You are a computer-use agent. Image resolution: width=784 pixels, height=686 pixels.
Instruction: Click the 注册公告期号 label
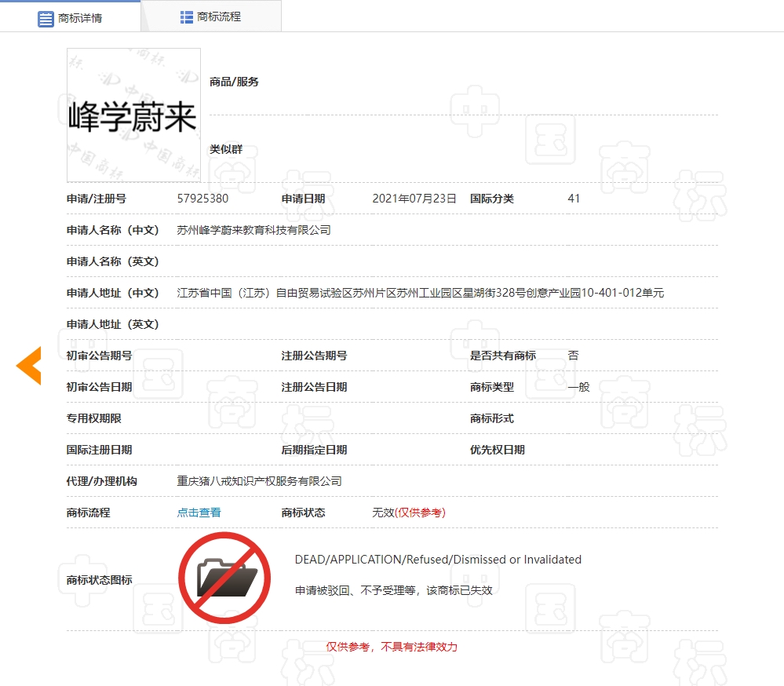pyautogui.click(x=315, y=356)
